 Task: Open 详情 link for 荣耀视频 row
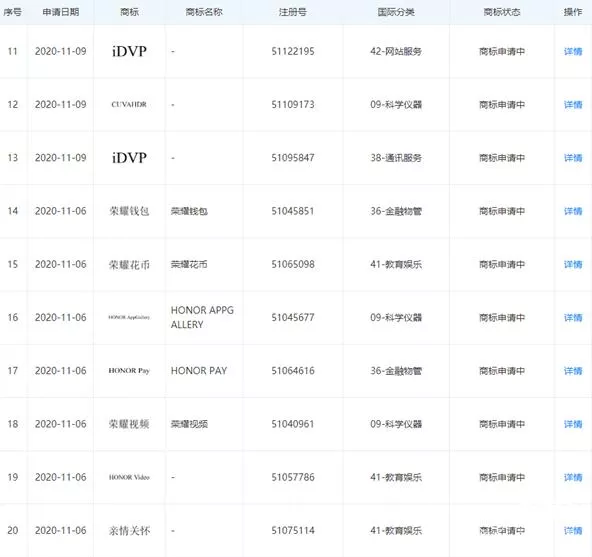[x=573, y=424]
